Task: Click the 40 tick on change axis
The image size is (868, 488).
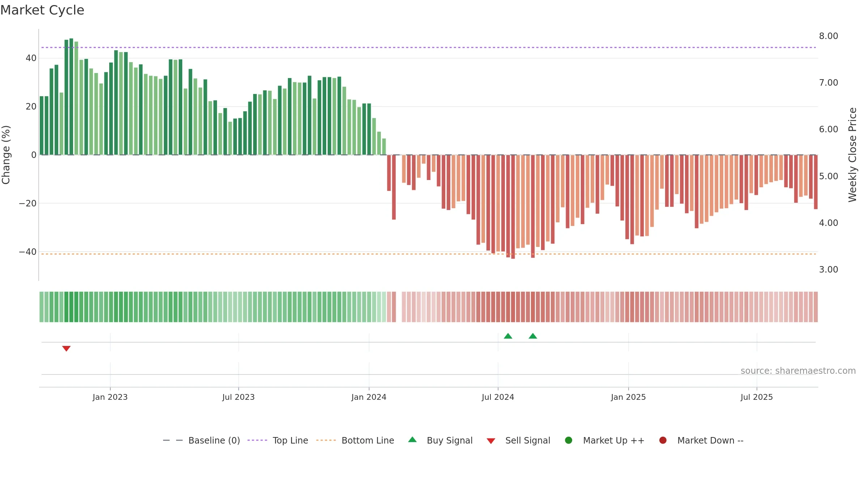Action: [31, 58]
